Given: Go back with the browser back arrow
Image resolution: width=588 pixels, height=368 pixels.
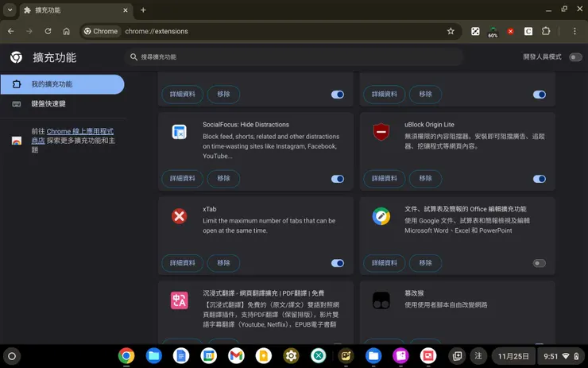Looking at the screenshot, I should (x=11, y=31).
